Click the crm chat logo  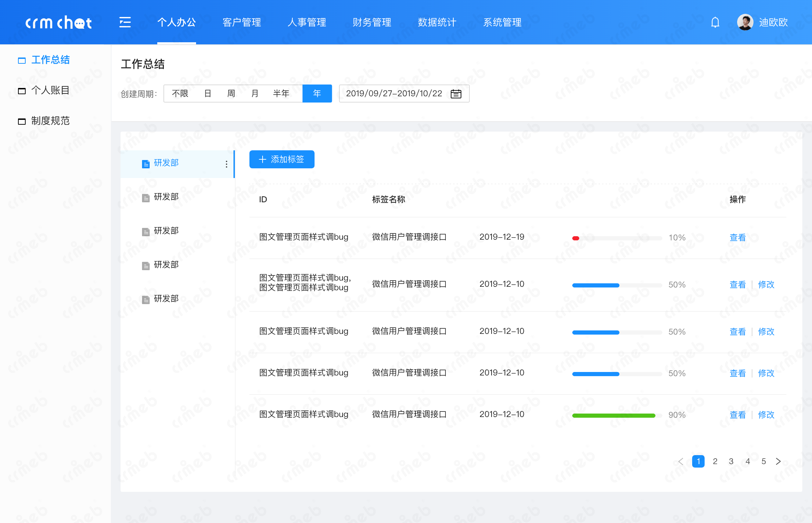click(x=59, y=23)
